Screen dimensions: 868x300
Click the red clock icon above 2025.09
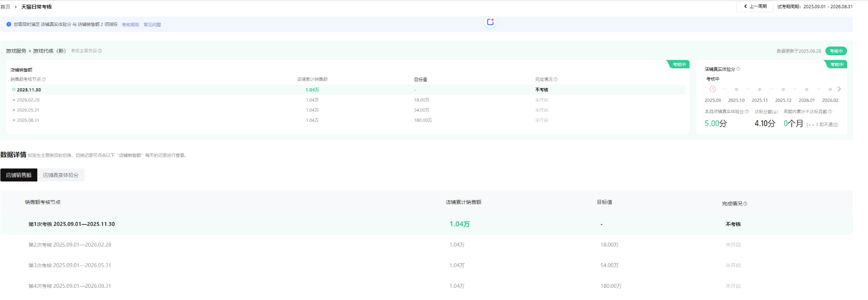713,89
